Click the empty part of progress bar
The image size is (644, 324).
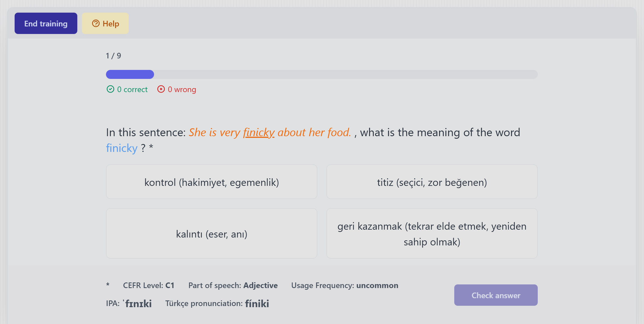click(x=346, y=74)
